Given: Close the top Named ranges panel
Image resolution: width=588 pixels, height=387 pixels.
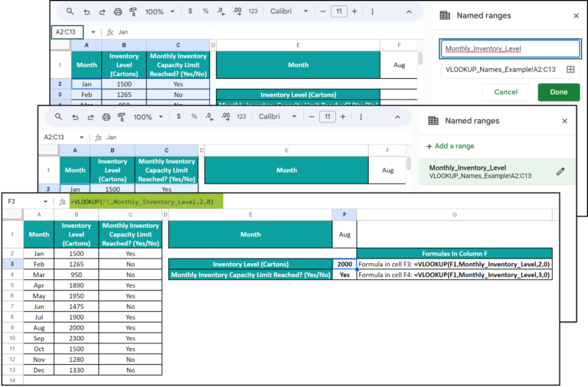Looking at the screenshot, I should click(x=577, y=16).
